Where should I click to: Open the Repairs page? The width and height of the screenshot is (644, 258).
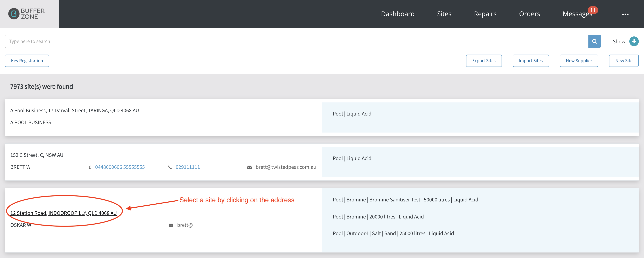485,14
